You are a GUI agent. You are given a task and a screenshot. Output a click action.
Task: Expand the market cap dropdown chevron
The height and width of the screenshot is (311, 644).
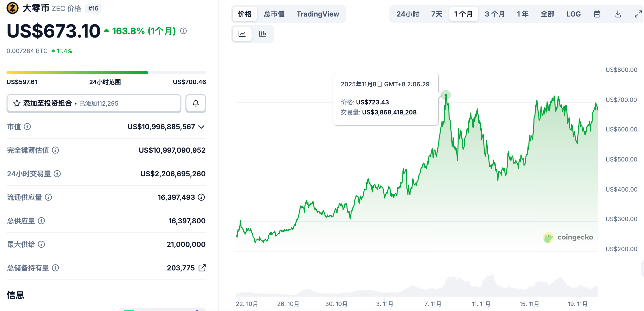point(201,127)
